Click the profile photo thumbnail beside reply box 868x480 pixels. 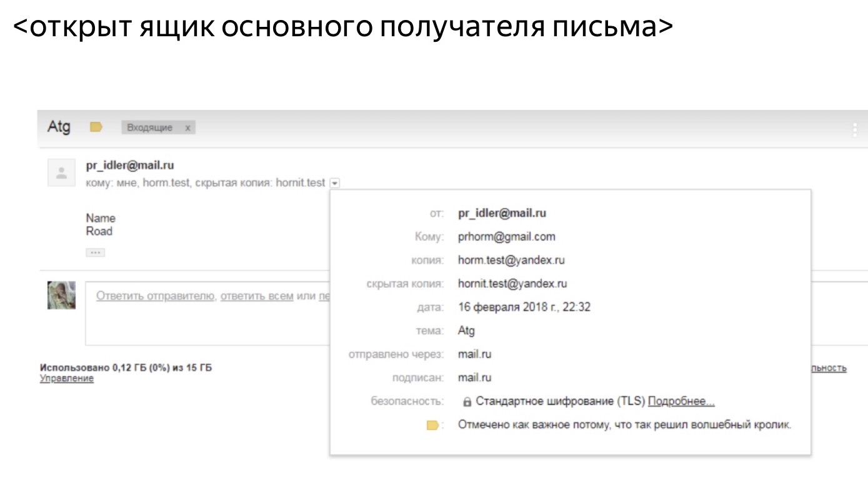(62, 295)
